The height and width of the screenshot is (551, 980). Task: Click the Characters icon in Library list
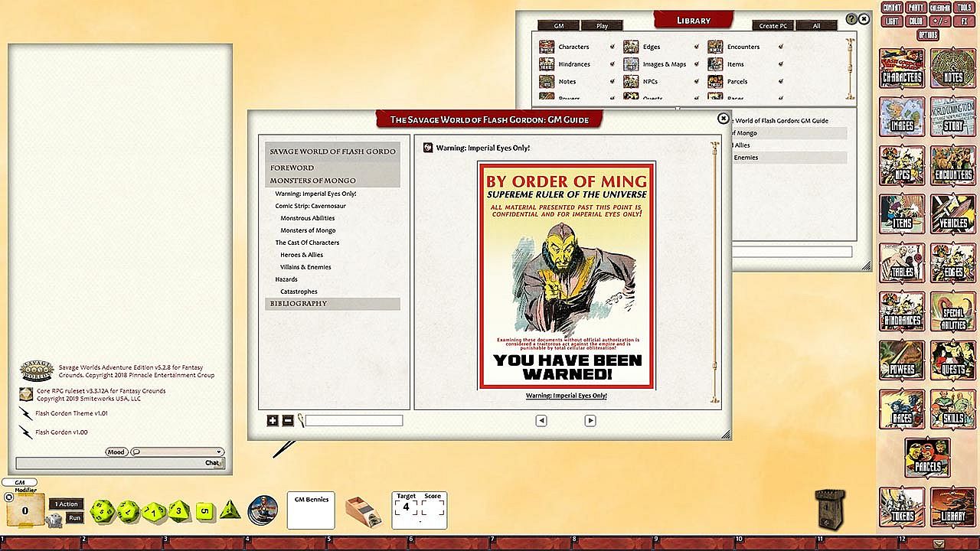coord(547,47)
